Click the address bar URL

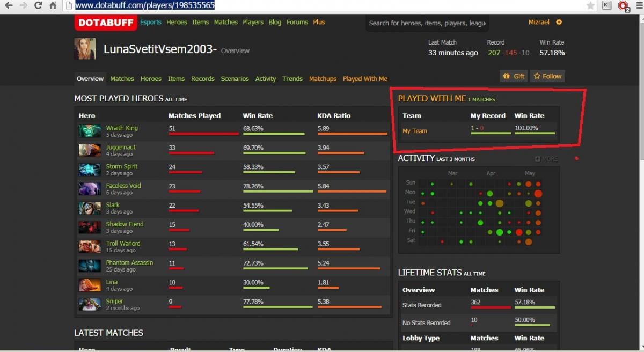[145, 5]
